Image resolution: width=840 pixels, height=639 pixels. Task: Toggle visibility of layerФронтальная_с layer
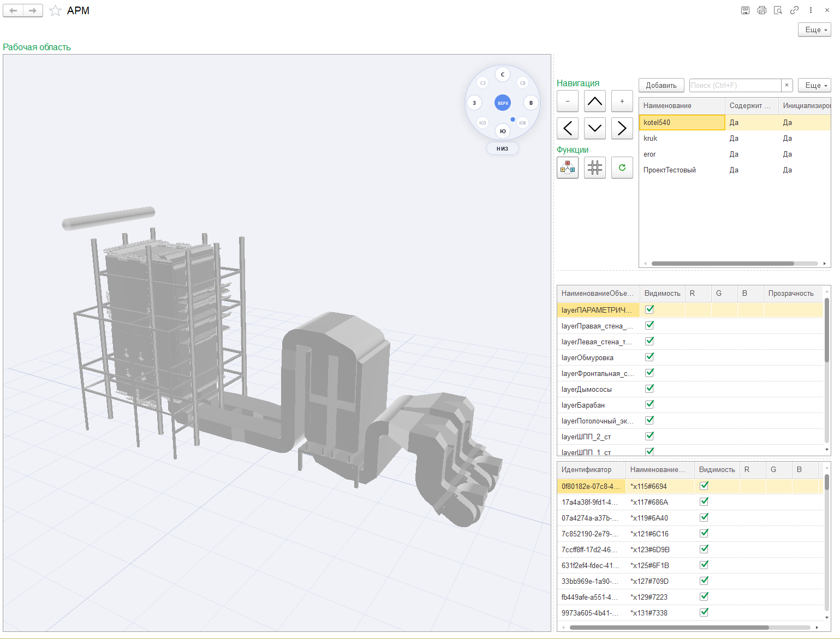pyautogui.click(x=650, y=373)
